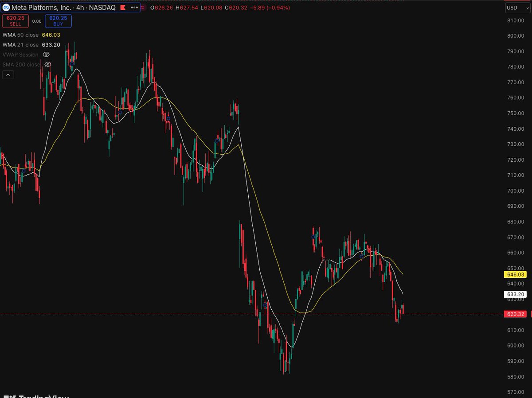Click 810.00 on the price axis
This screenshot has height=398, width=532.
tap(515, 20)
